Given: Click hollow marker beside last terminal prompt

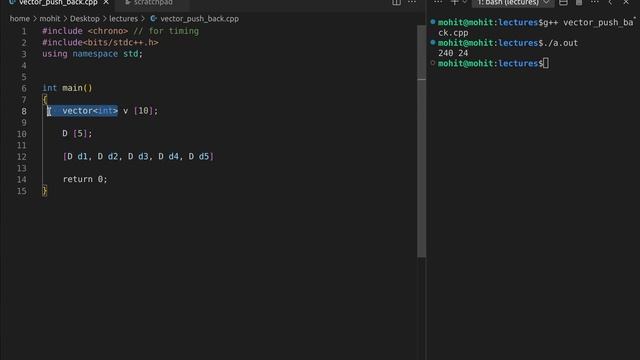Looking at the screenshot, I should click(x=433, y=63).
